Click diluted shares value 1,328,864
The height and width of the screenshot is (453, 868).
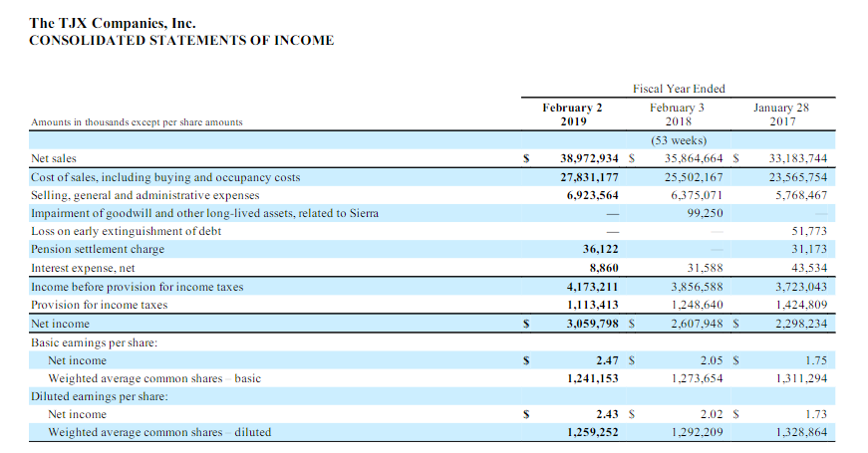(x=801, y=432)
